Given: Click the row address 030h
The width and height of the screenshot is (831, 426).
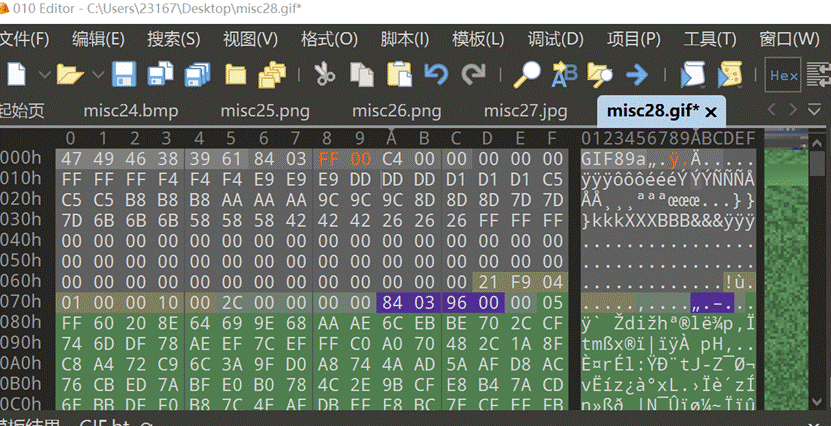Looking at the screenshot, I should [x=21, y=219].
